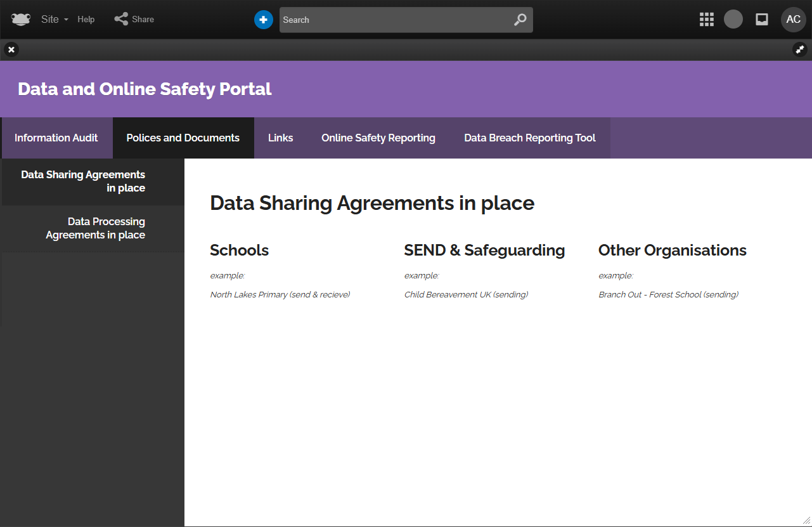Close the site panel with X icon
The image size is (812, 527).
pos(11,49)
